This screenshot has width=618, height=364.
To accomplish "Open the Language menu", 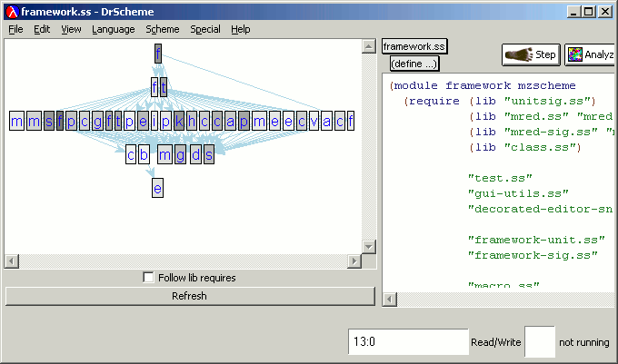I will point(114,30).
